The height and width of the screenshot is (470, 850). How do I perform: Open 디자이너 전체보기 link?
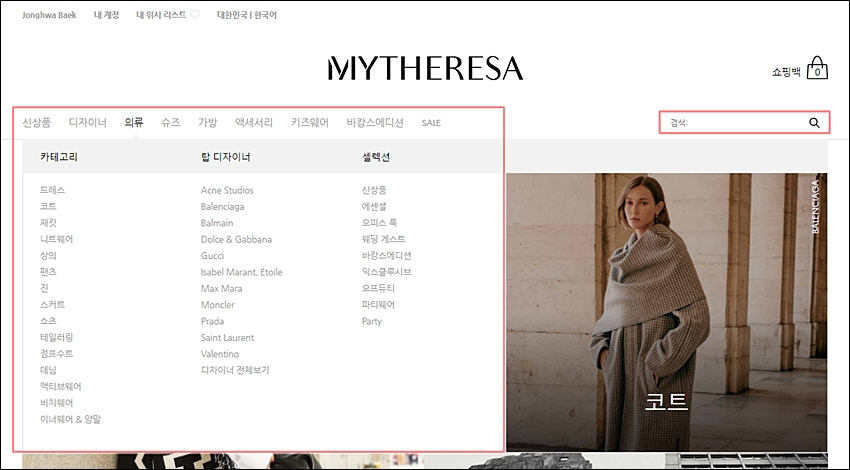click(235, 370)
